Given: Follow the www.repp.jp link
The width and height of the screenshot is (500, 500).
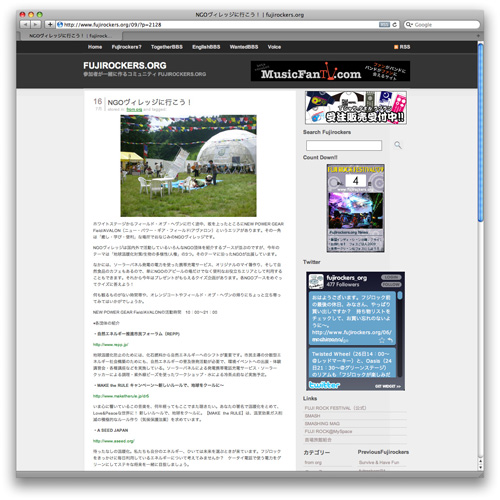Looking at the screenshot, I should [x=110, y=344].
